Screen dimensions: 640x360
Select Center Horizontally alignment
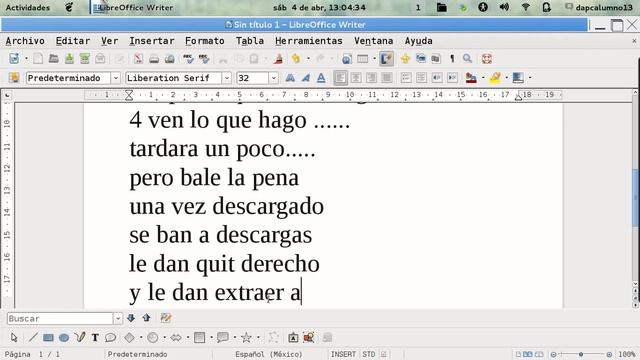[x=356, y=78]
